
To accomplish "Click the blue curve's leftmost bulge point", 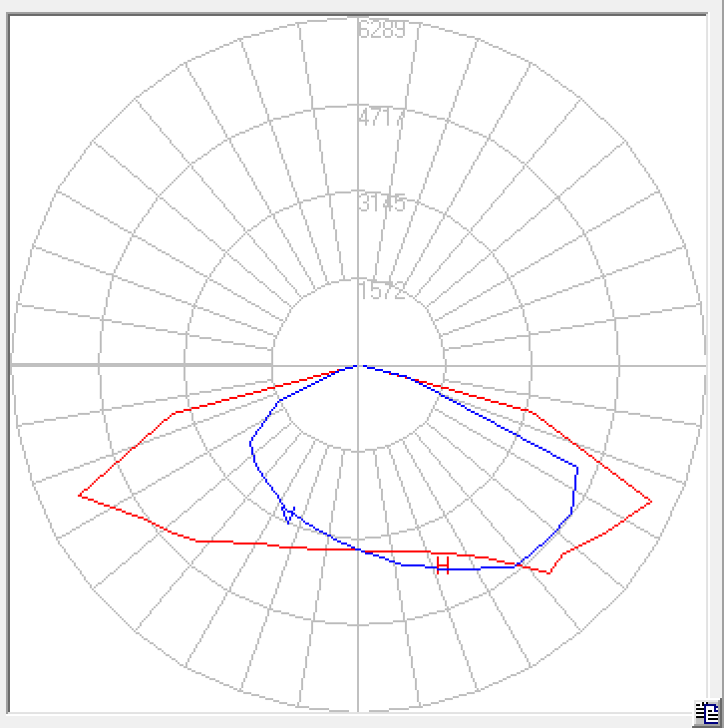I will click(250, 446).
